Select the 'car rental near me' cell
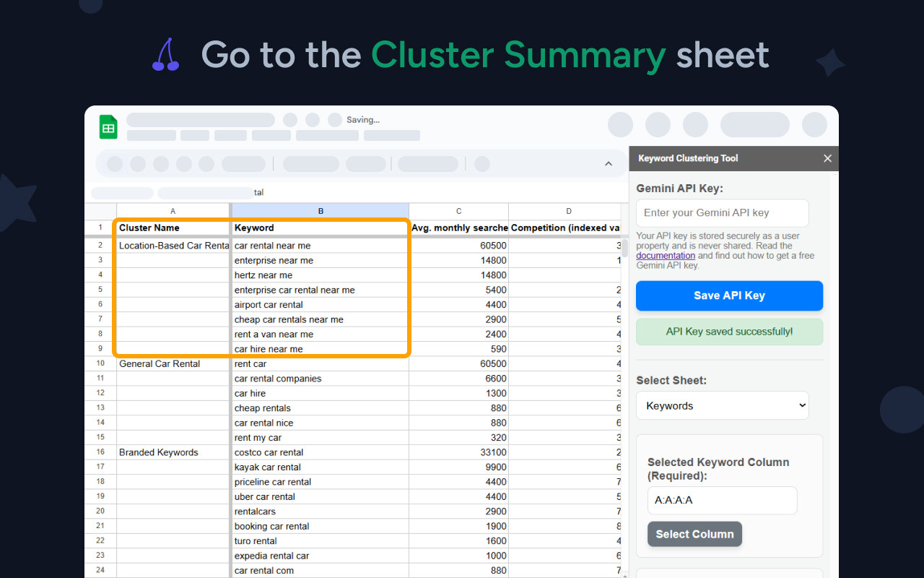 (320, 246)
